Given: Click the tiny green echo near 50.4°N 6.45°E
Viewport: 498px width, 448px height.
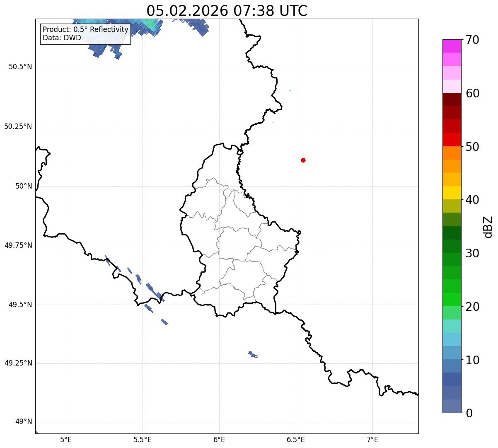Looking at the screenshot, I should 290,90.
